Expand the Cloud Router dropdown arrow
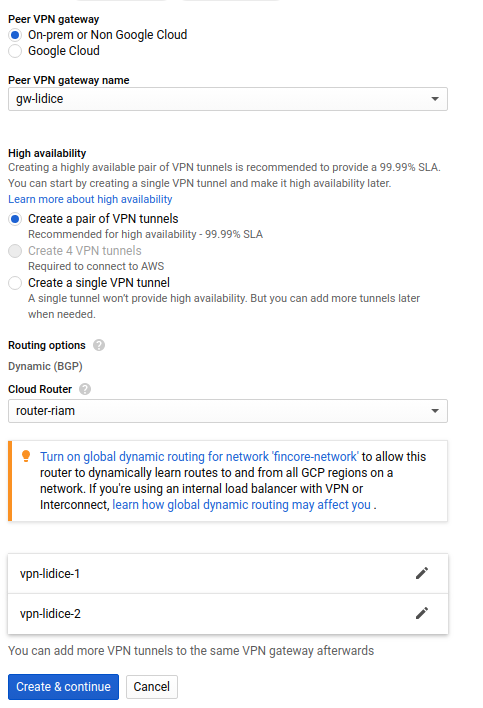This screenshot has width=483, height=708. click(x=435, y=411)
